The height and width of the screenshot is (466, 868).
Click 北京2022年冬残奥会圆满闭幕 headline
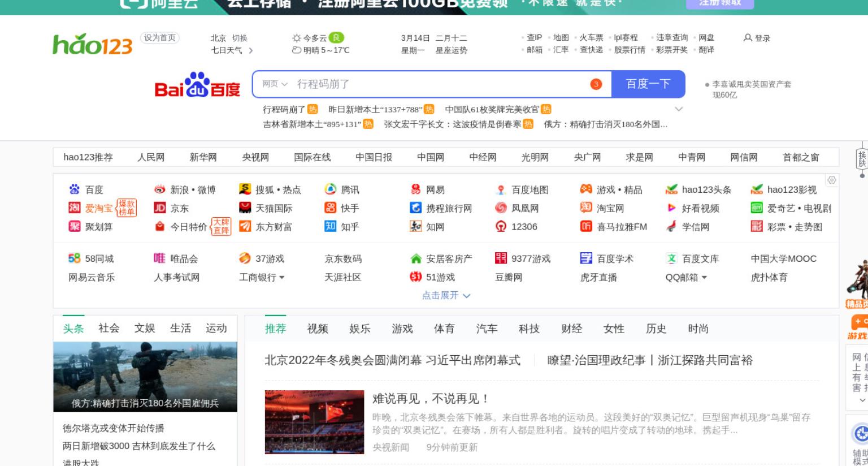pos(392,360)
